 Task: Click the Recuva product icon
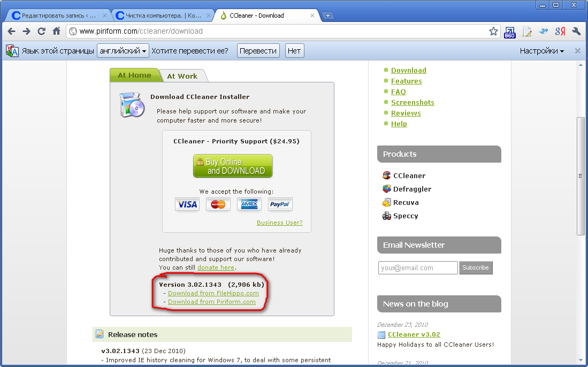(387, 202)
